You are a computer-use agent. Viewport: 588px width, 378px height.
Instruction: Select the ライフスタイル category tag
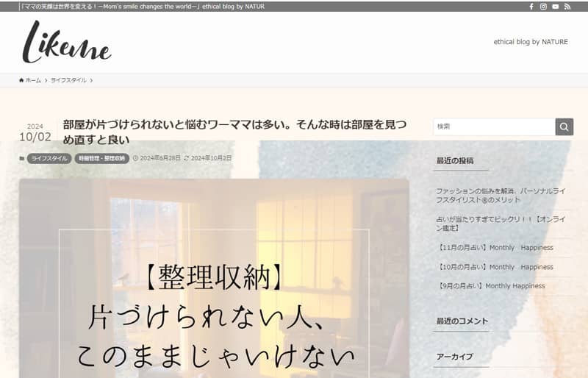click(49, 158)
